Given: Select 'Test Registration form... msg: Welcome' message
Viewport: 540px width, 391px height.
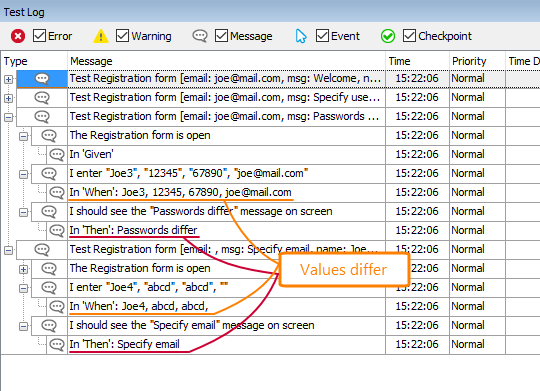Looking at the screenshot, I should point(226,79).
